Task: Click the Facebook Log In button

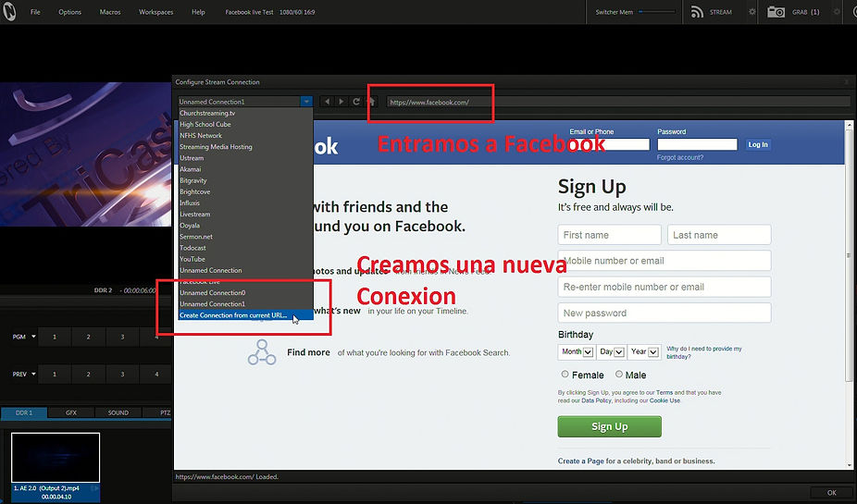Action: click(758, 144)
